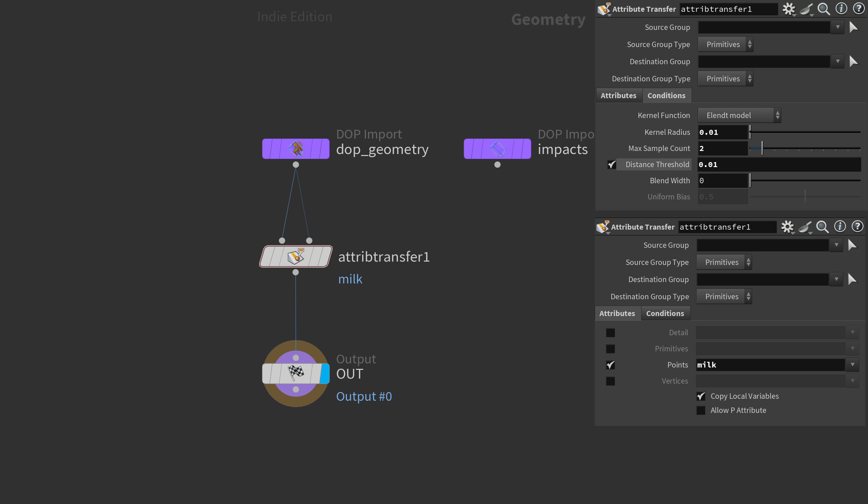Click the Output #0 label
Viewport: 868px width, 504px height.
click(x=364, y=396)
